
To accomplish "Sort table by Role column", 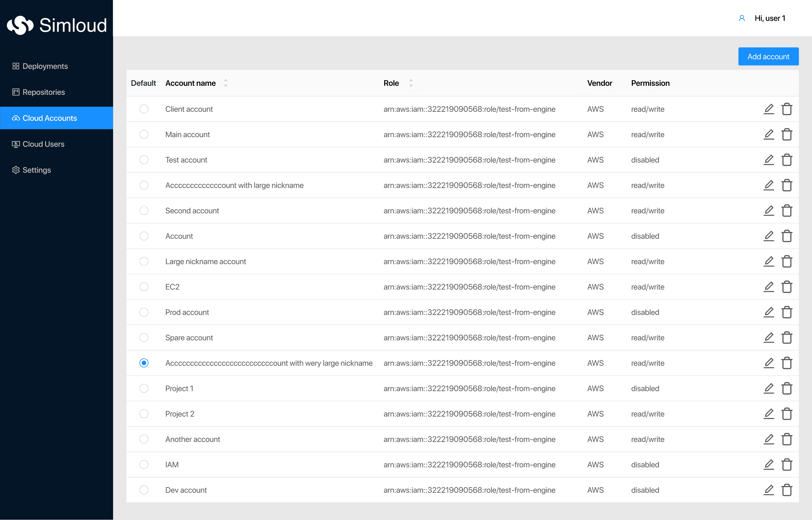I will click(411, 83).
